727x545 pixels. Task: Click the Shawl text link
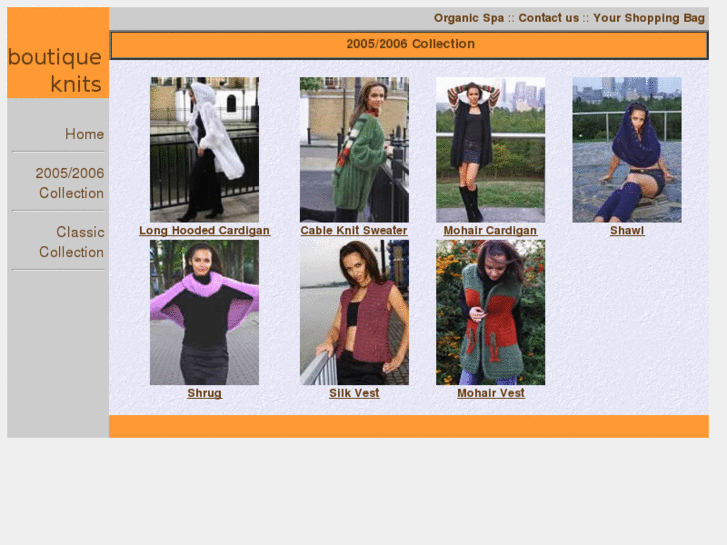(627, 231)
